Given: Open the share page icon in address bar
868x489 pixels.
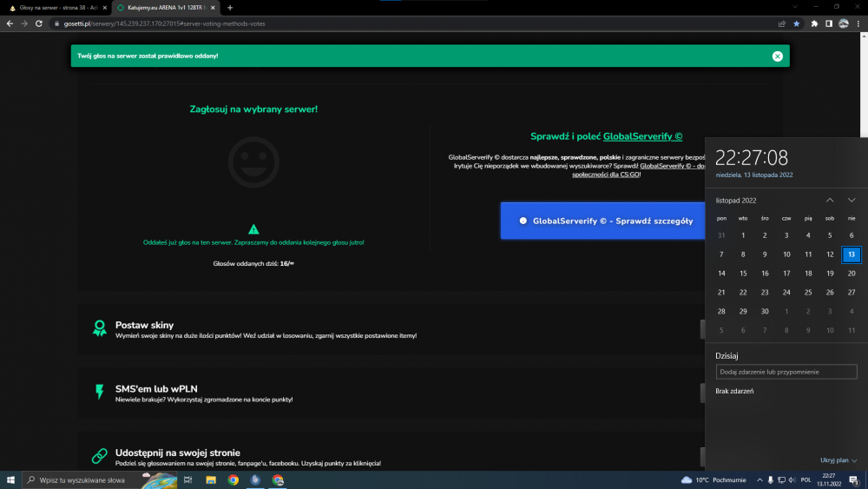Looking at the screenshot, I should tap(782, 23).
